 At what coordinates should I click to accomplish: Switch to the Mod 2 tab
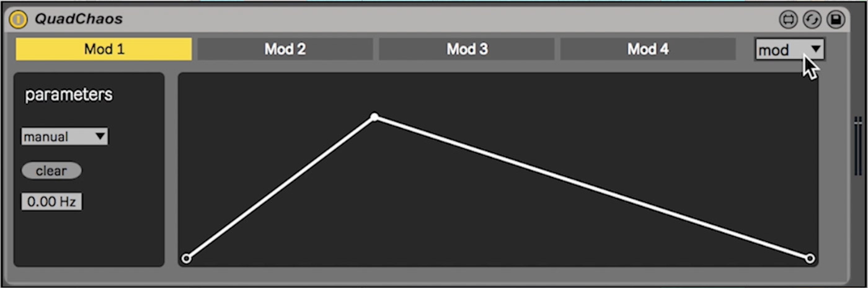click(x=285, y=49)
